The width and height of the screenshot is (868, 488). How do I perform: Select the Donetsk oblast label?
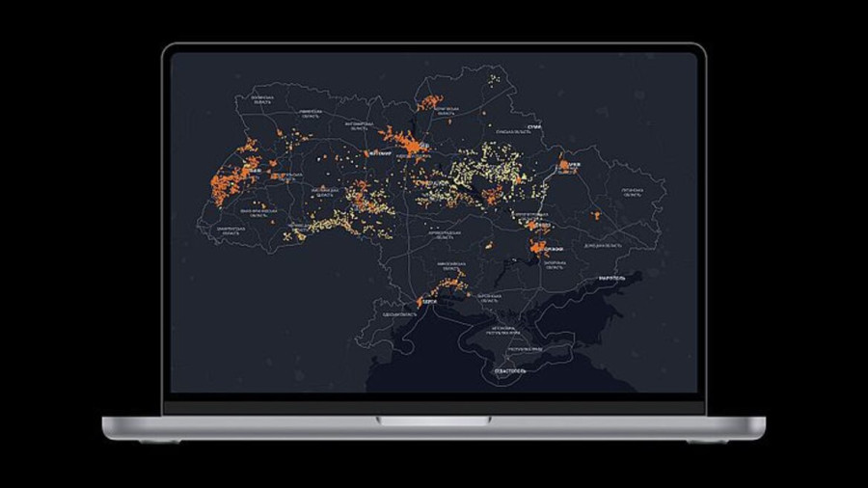pyautogui.click(x=602, y=246)
